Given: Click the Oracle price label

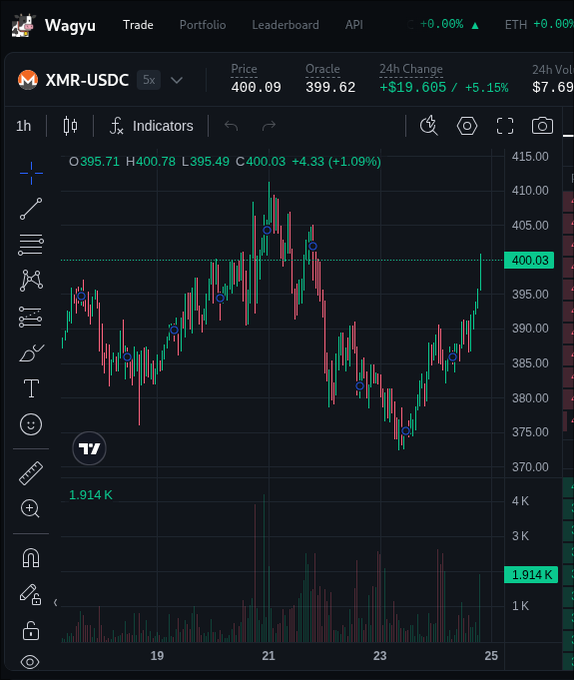Looking at the screenshot, I should pyautogui.click(x=323, y=69).
